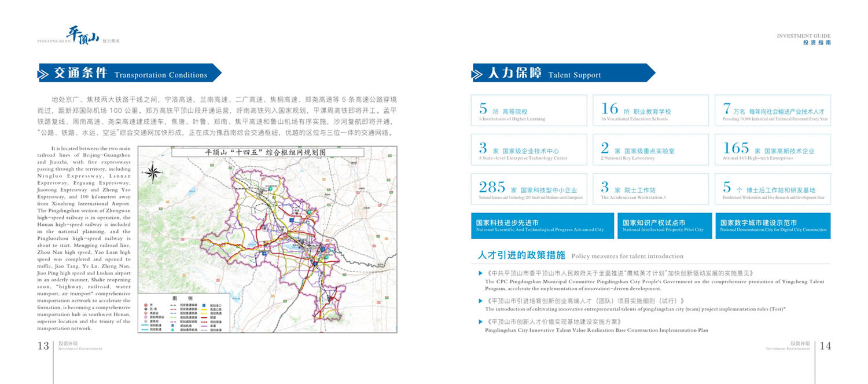
Task: Click the Talent Support section header
Action: coord(564,74)
